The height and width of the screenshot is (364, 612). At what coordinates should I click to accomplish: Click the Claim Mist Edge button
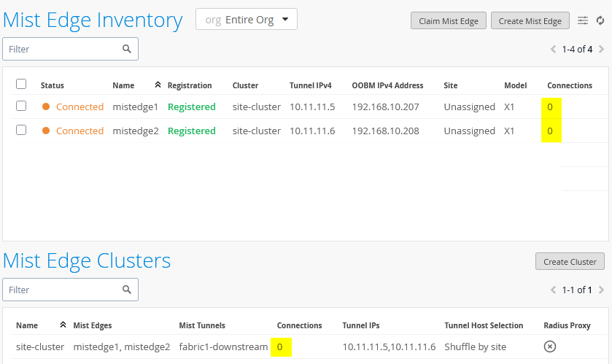[x=449, y=20]
